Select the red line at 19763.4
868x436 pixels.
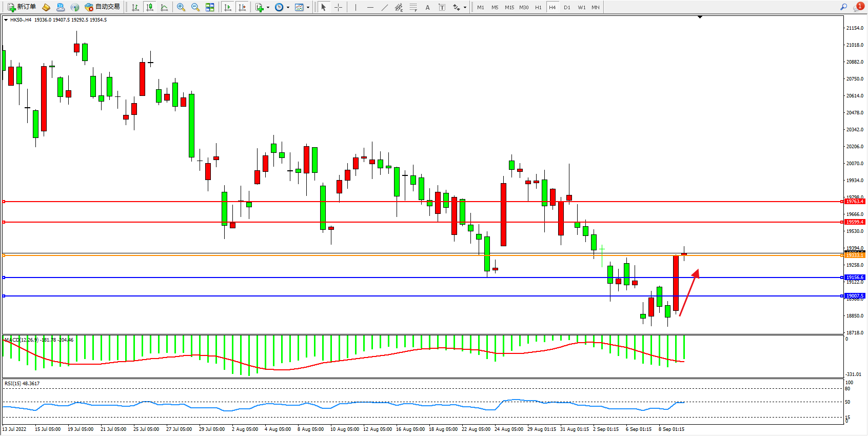pyautogui.click(x=410, y=202)
